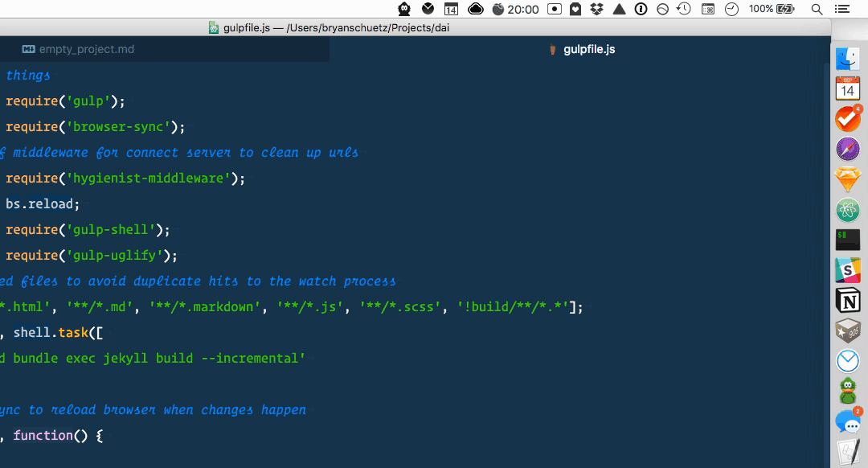Launch Sketch from the dock
The image size is (868, 468).
coord(848,179)
